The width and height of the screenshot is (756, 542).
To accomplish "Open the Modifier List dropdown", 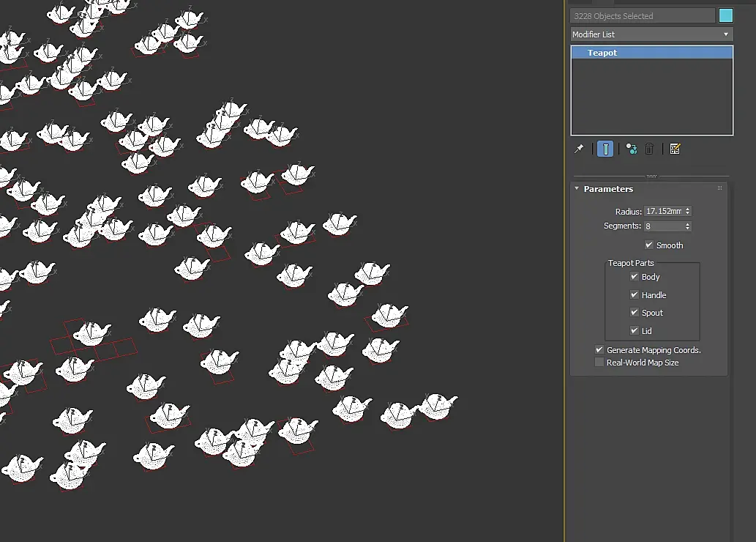I will tap(651, 34).
